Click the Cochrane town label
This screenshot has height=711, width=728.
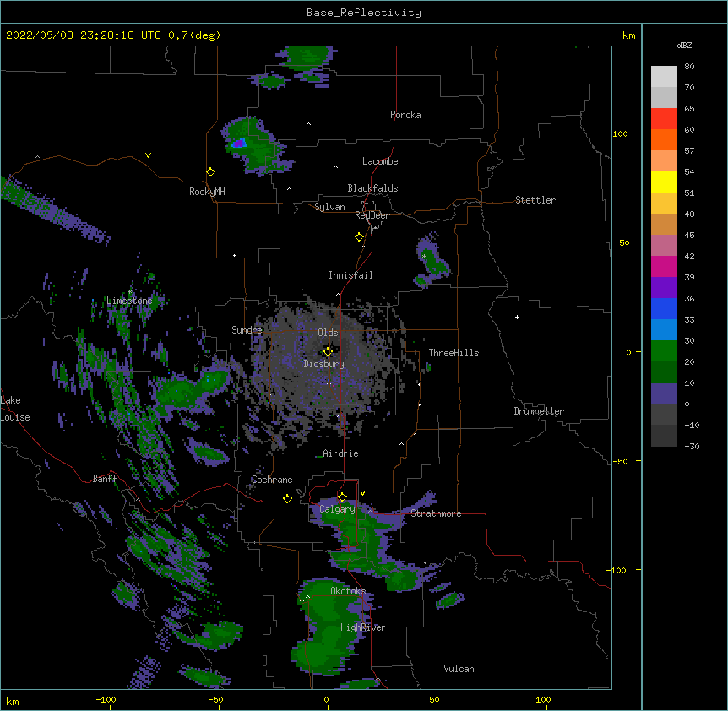click(x=272, y=480)
